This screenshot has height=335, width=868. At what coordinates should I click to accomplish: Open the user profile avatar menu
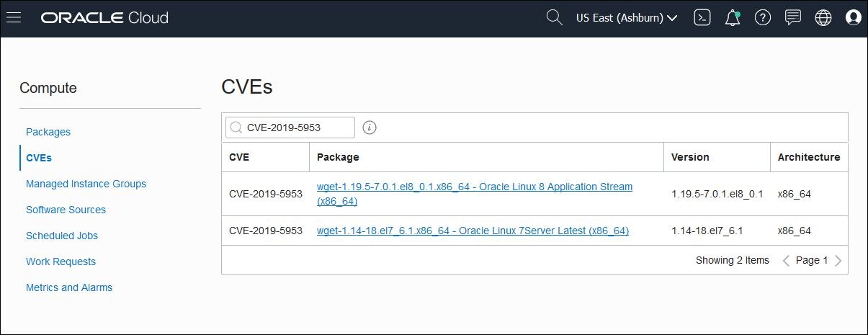coord(854,18)
